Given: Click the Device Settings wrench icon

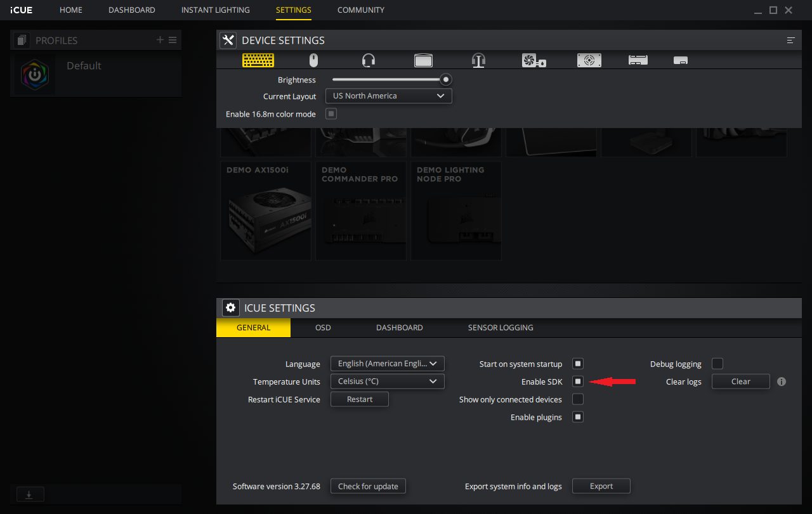Looking at the screenshot, I should [x=228, y=40].
